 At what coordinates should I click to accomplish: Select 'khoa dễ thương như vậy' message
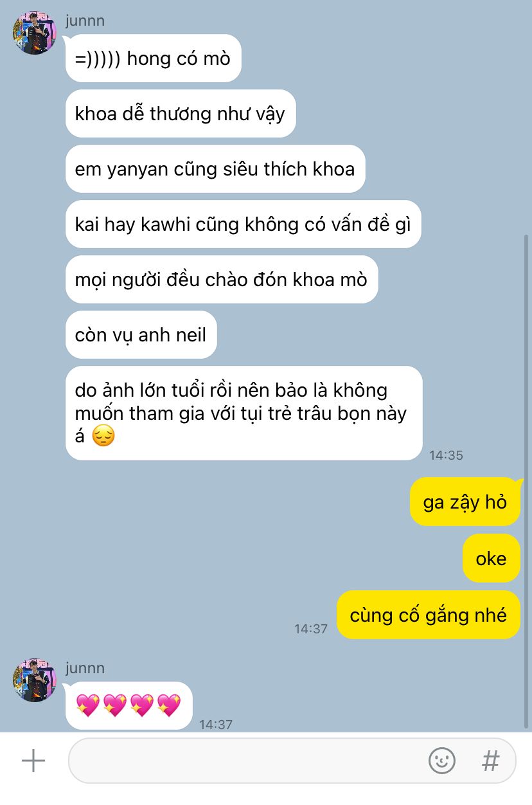pos(181,113)
